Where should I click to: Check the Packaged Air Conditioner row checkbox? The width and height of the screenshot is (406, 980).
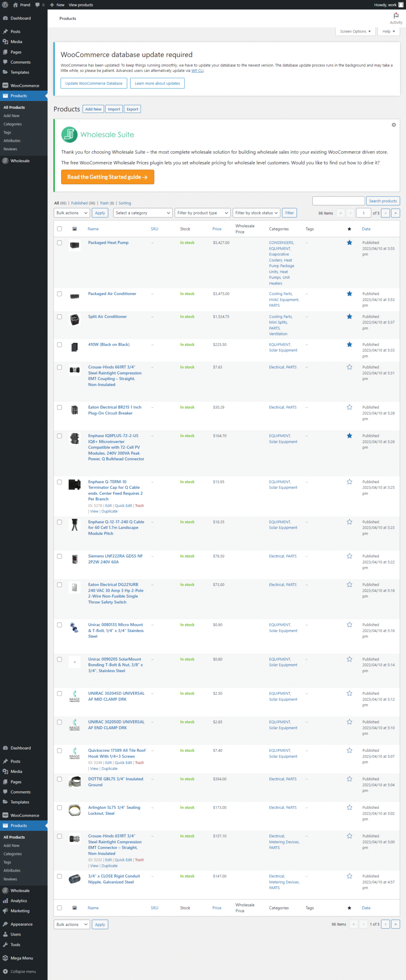click(x=59, y=294)
